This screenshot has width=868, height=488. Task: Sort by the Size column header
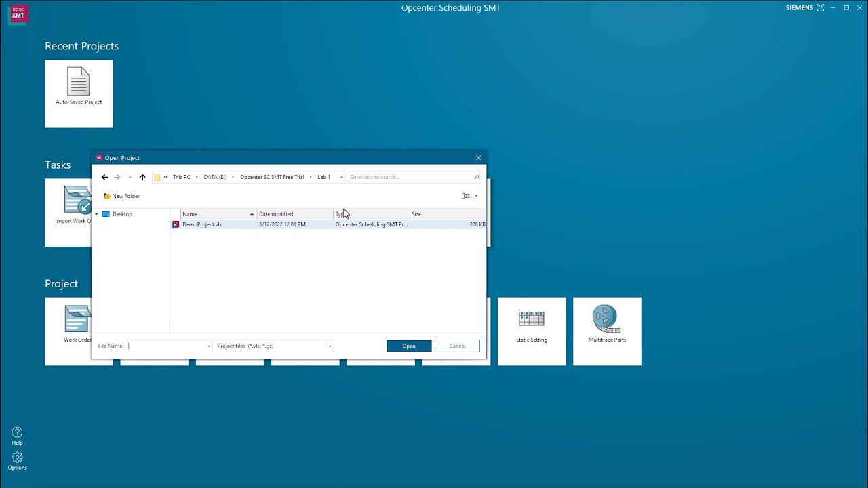pos(448,214)
